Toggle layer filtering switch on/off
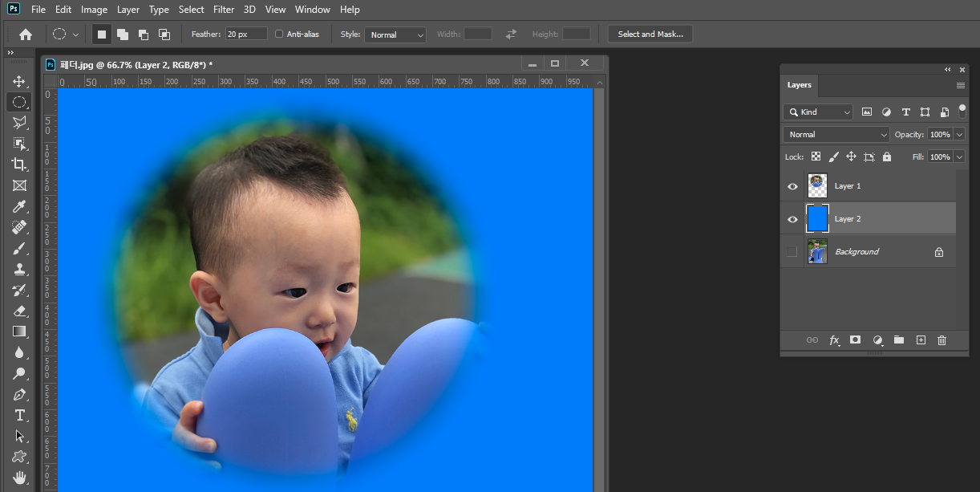Screen dimensions: 980x492 [962, 111]
